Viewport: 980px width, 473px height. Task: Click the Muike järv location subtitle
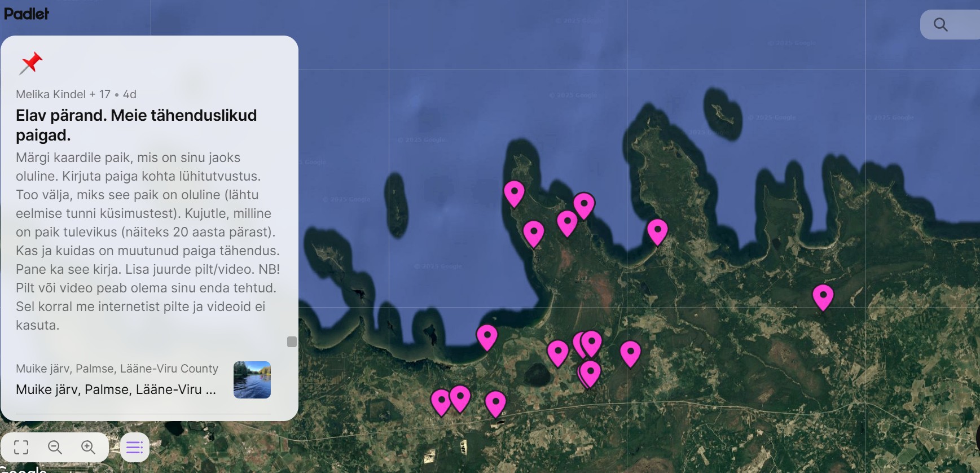click(x=117, y=369)
